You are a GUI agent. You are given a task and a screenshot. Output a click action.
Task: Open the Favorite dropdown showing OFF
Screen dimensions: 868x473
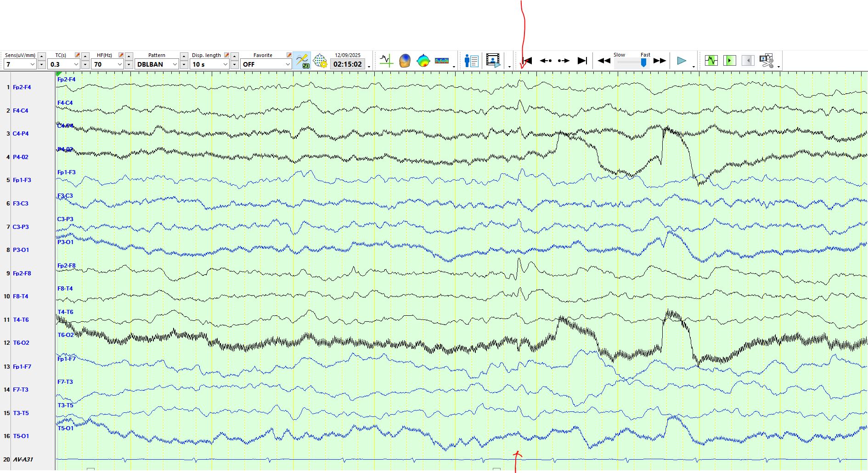click(266, 64)
